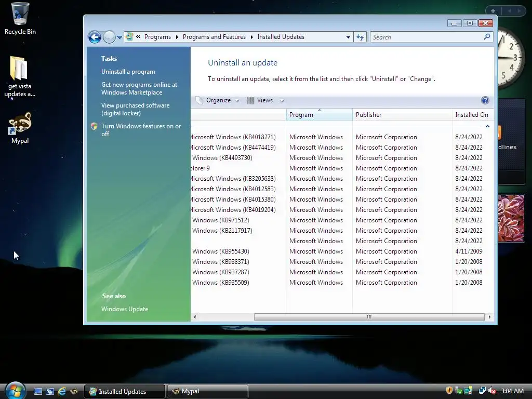The width and height of the screenshot is (532, 399).
Task: Open the Recycle Bin desktop icon
Action: [20, 19]
